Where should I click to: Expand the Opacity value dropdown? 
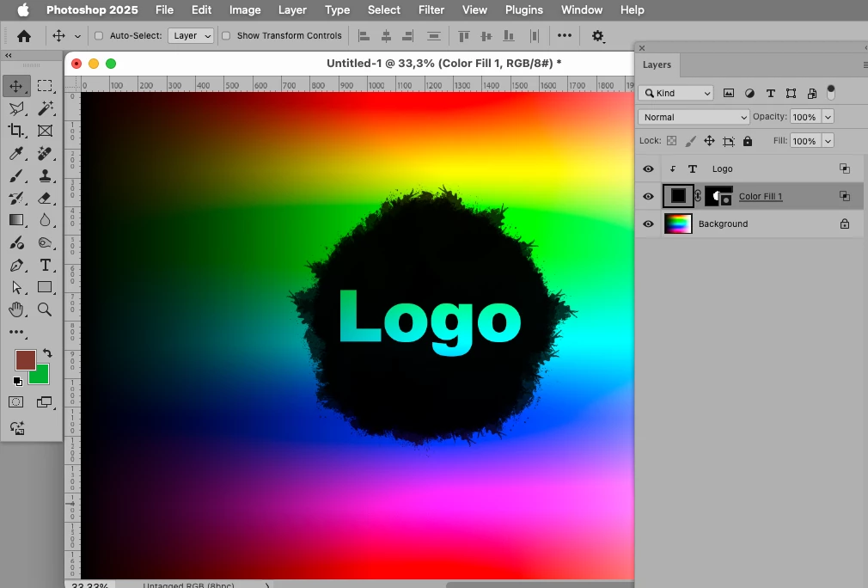[828, 117]
